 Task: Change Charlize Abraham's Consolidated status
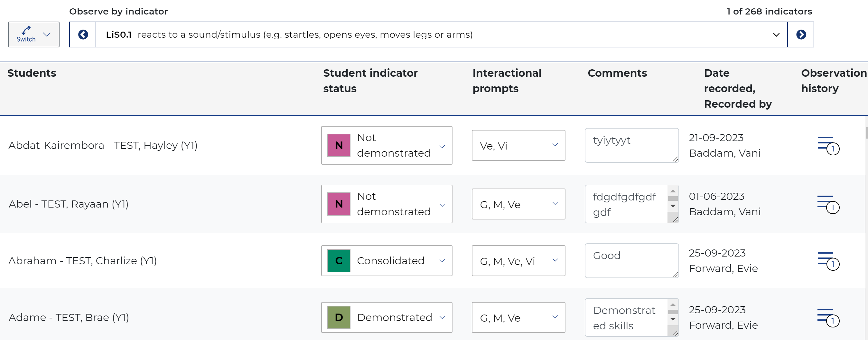387,261
